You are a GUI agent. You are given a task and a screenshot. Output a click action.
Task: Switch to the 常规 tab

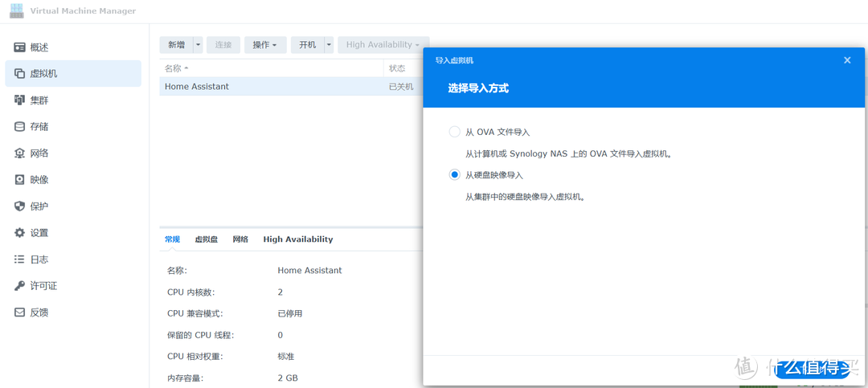(x=172, y=239)
